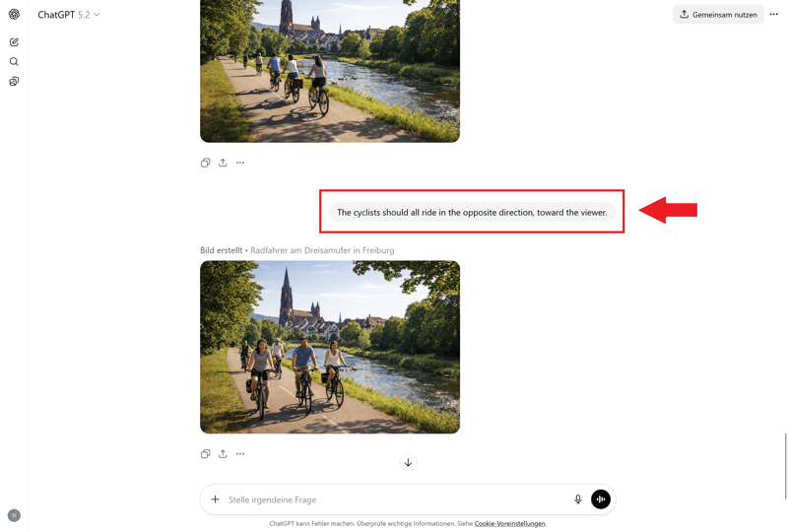The image size is (788, 532).
Task: Open the ChatGPT 5.2 model selector dropdown
Action: pyautogui.click(x=69, y=15)
